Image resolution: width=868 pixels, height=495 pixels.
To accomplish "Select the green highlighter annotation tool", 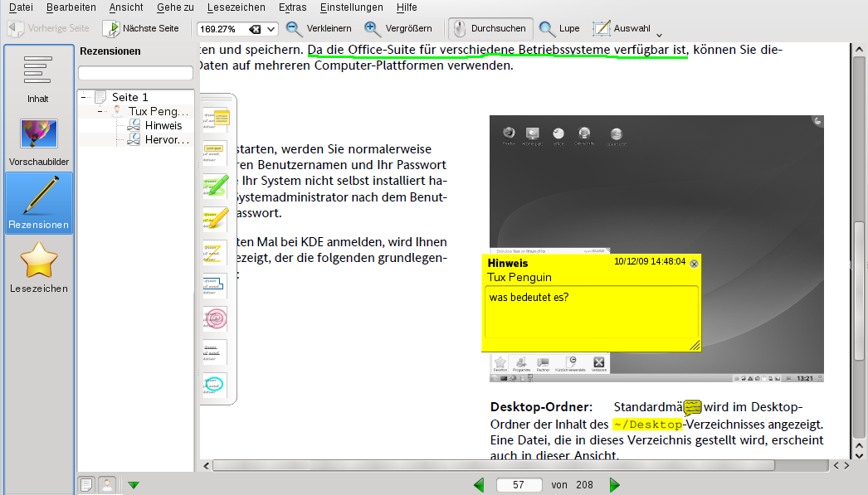I will pos(215,185).
